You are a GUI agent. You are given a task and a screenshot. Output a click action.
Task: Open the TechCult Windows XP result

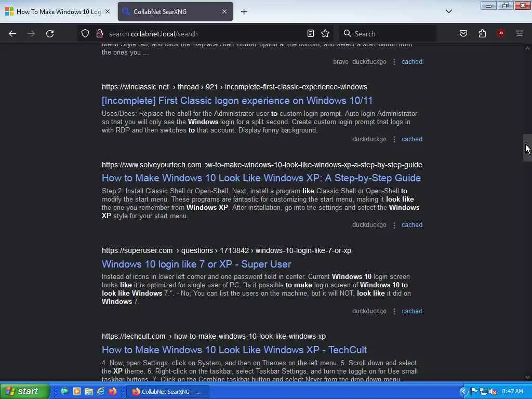coord(234,350)
